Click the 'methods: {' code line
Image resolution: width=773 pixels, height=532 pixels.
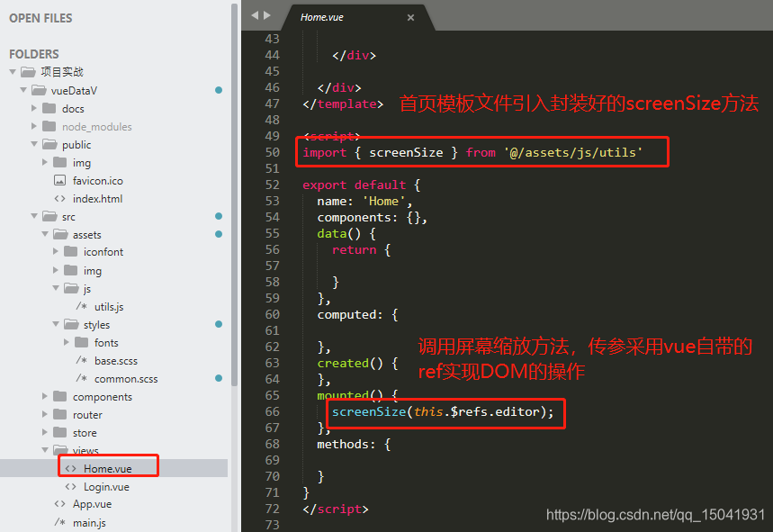pyautogui.click(x=354, y=445)
